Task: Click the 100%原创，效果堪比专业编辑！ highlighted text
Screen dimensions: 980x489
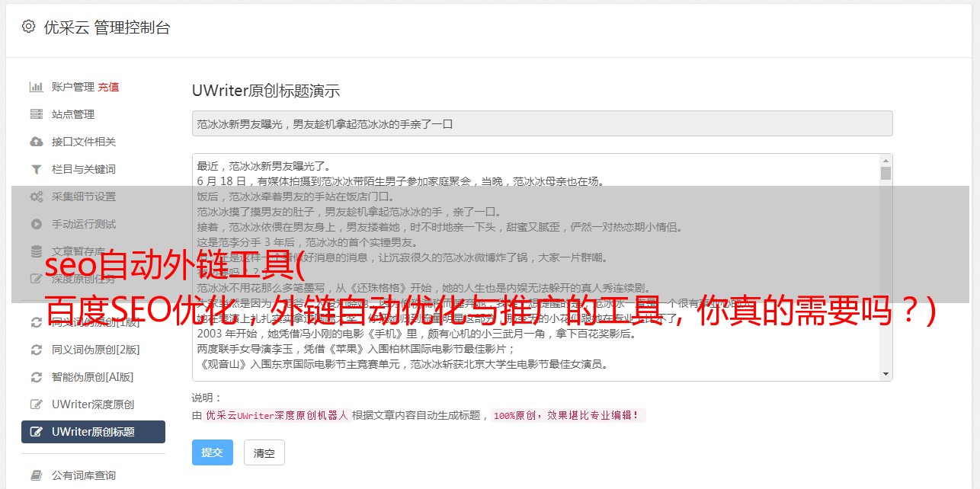Action: click(568, 416)
